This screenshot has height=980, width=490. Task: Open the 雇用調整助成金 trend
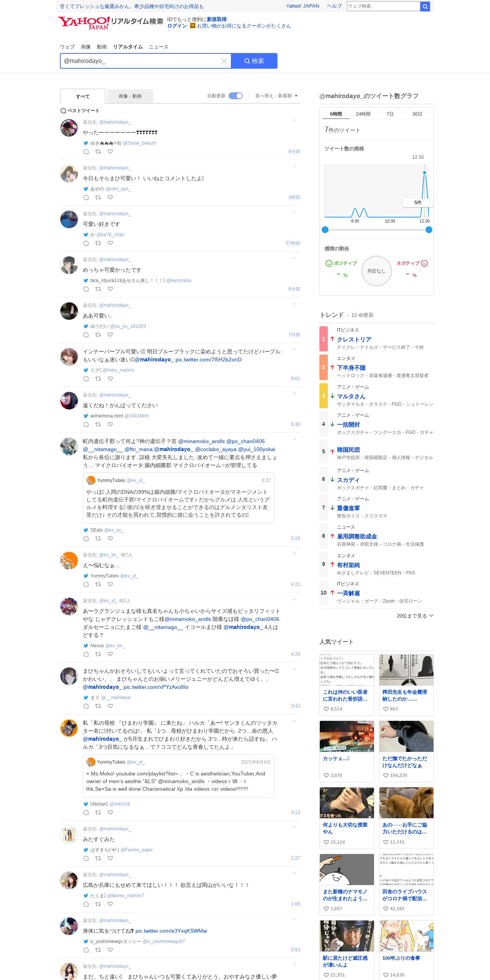357,536
